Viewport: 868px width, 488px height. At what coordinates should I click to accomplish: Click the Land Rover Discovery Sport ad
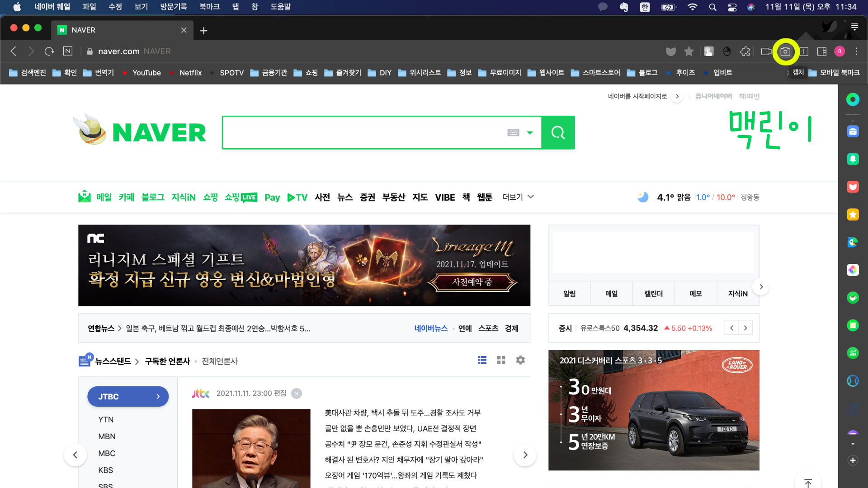point(654,410)
